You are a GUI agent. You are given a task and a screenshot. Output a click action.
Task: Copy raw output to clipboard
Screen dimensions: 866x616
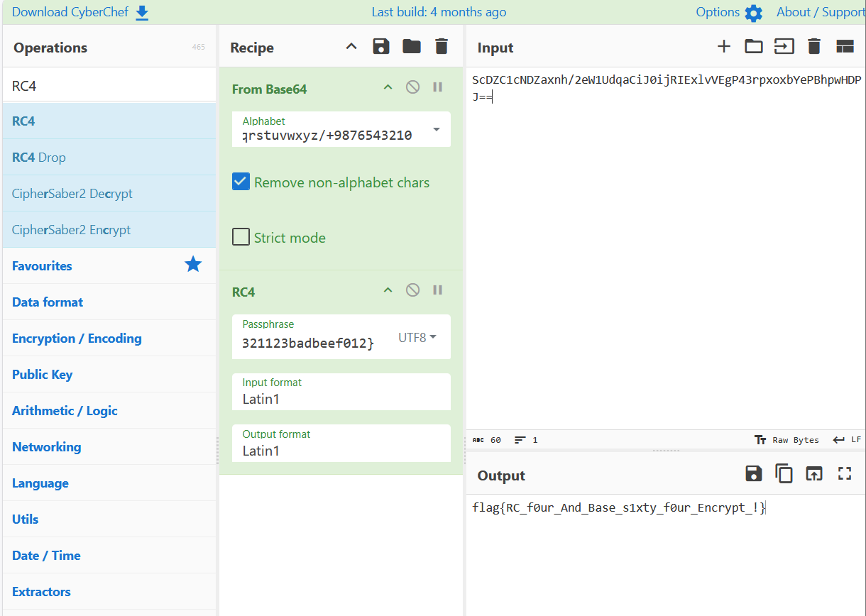click(x=784, y=474)
